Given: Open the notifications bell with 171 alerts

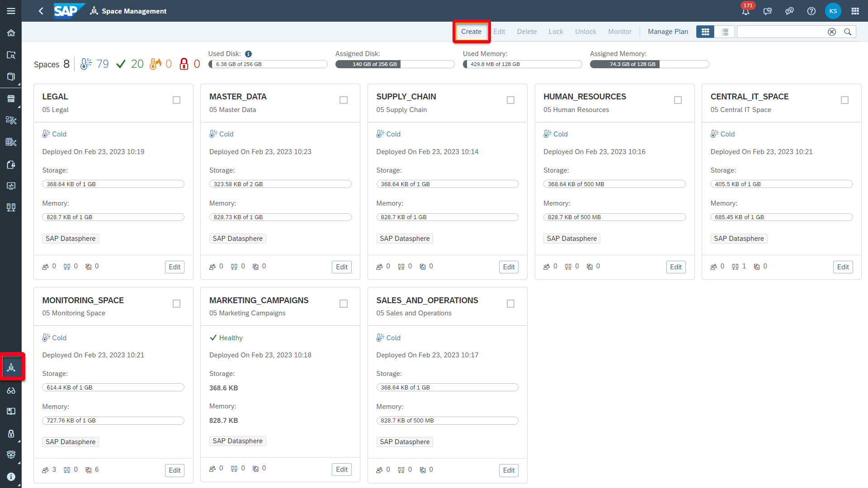Looking at the screenshot, I should pyautogui.click(x=745, y=11).
